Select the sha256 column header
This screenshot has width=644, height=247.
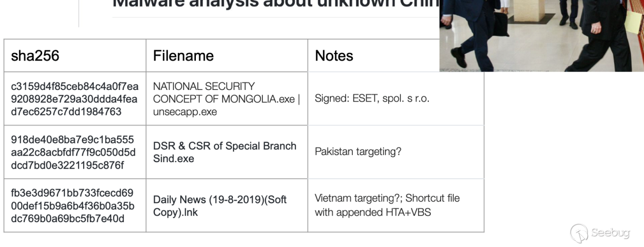click(x=35, y=55)
